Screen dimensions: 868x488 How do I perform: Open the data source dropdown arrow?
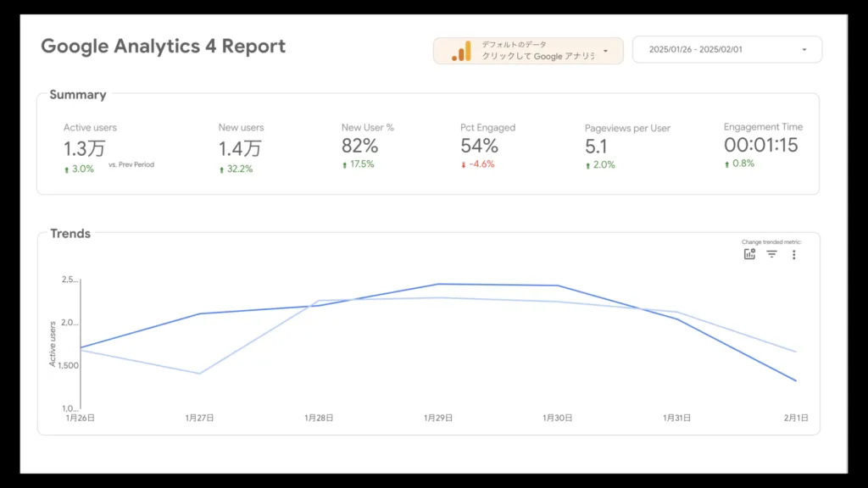click(605, 51)
